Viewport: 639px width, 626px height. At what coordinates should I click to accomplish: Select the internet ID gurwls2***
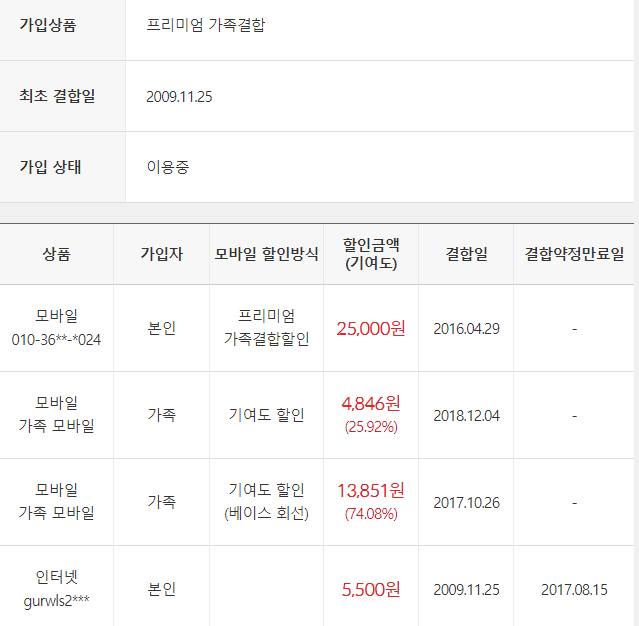tap(56, 601)
